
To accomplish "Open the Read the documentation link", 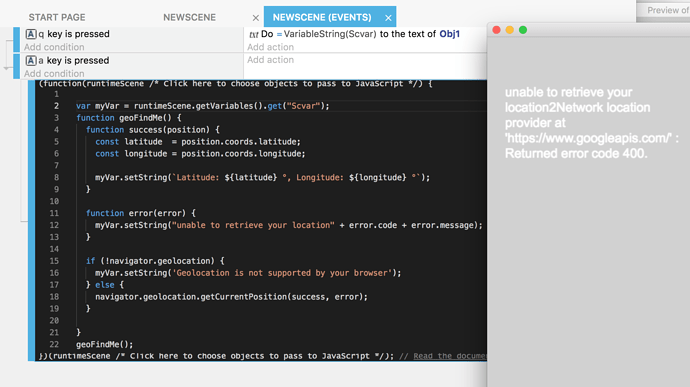I will [x=450, y=356].
